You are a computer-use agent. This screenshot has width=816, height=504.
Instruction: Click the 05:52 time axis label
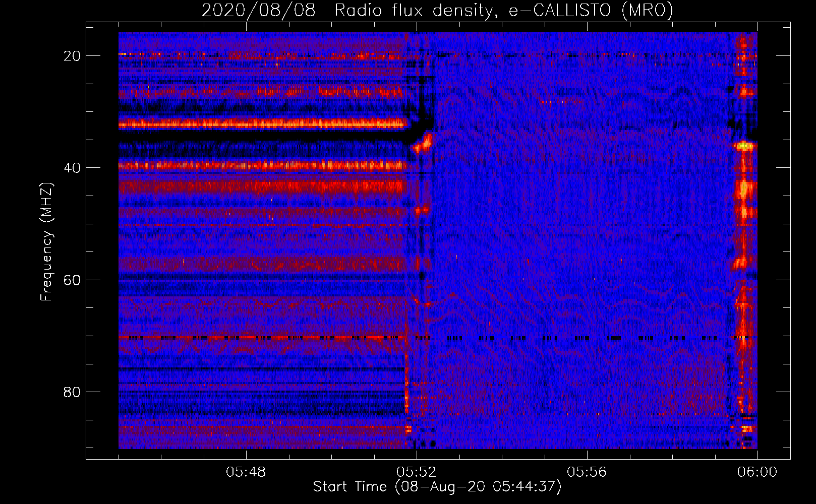point(416,472)
